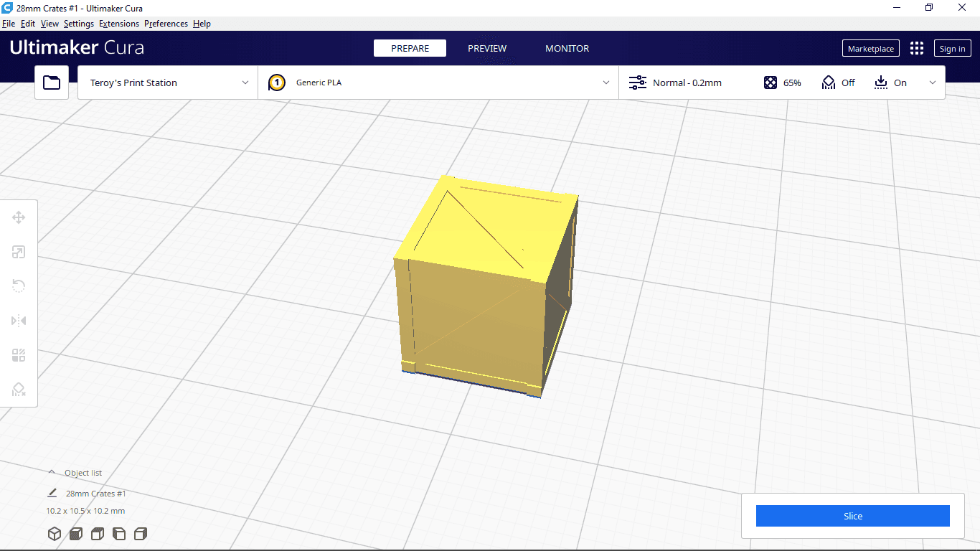Image resolution: width=980 pixels, height=551 pixels.
Task: Collapse the Object list panel
Action: point(52,473)
